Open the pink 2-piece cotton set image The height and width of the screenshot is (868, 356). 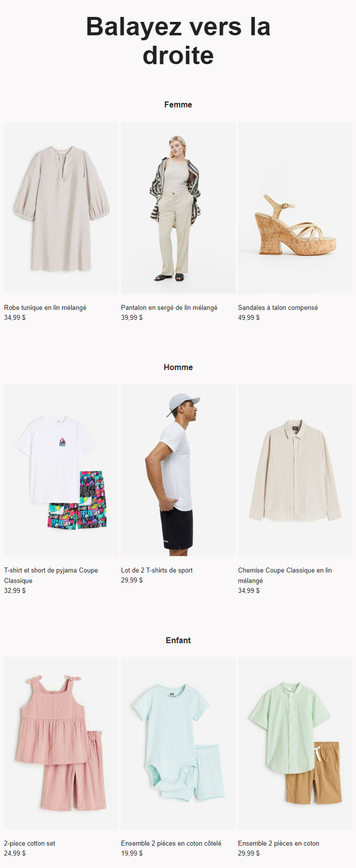(61, 743)
